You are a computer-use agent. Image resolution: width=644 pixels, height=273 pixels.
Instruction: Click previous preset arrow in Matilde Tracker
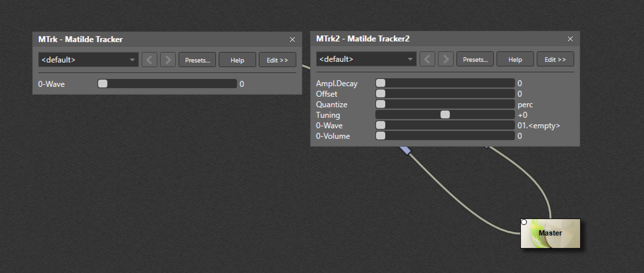(149, 60)
